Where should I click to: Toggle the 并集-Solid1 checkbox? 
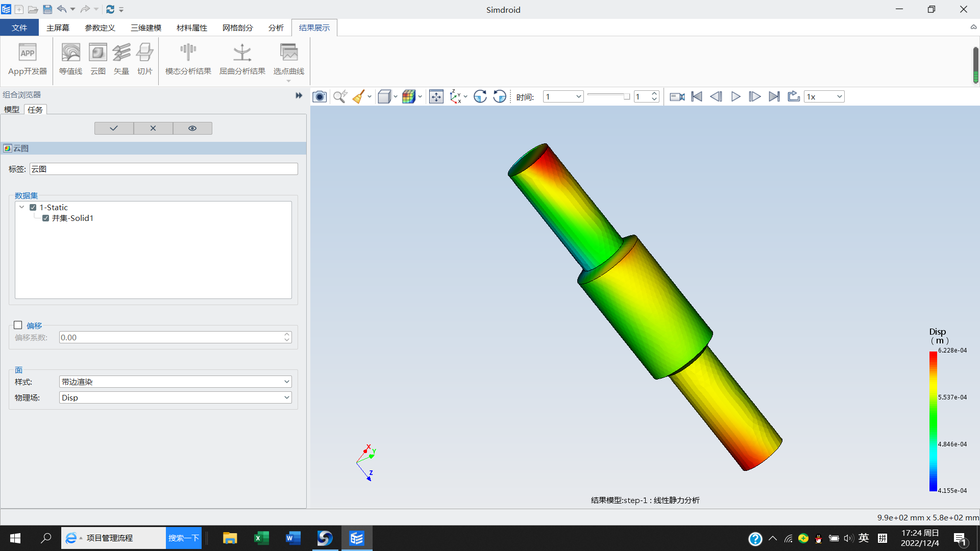[x=46, y=218]
